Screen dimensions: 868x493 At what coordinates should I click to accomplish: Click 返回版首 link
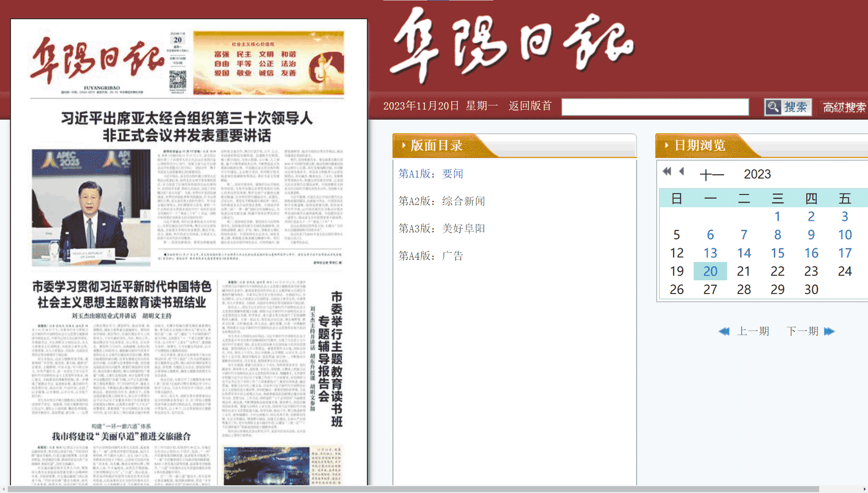530,106
